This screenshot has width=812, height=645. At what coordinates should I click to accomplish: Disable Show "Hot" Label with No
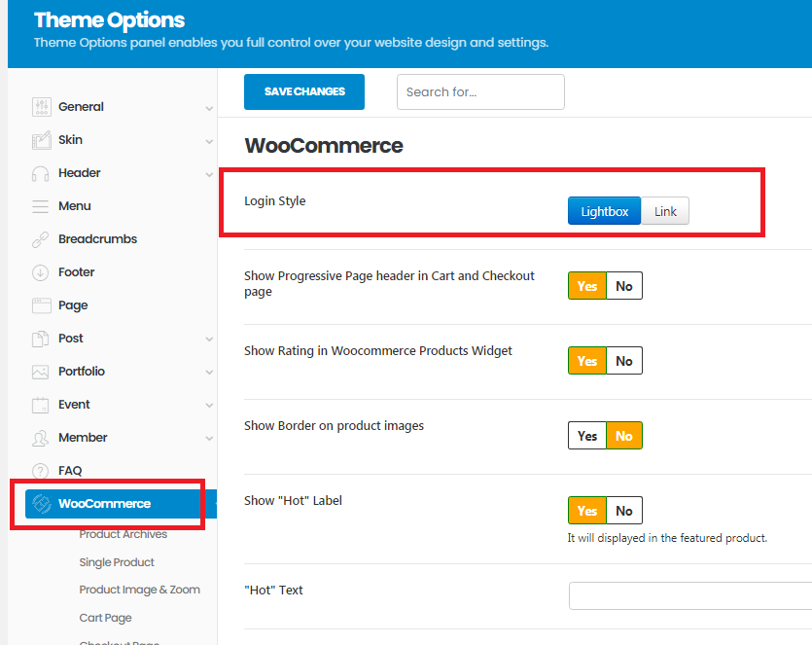click(624, 511)
